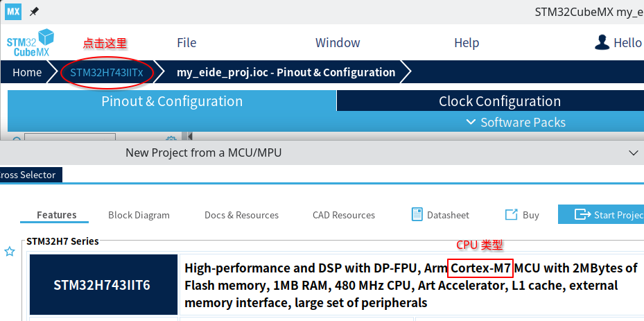Open the Block Diagram tab
Viewport: 644px width, 321px height.
pyautogui.click(x=139, y=215)
